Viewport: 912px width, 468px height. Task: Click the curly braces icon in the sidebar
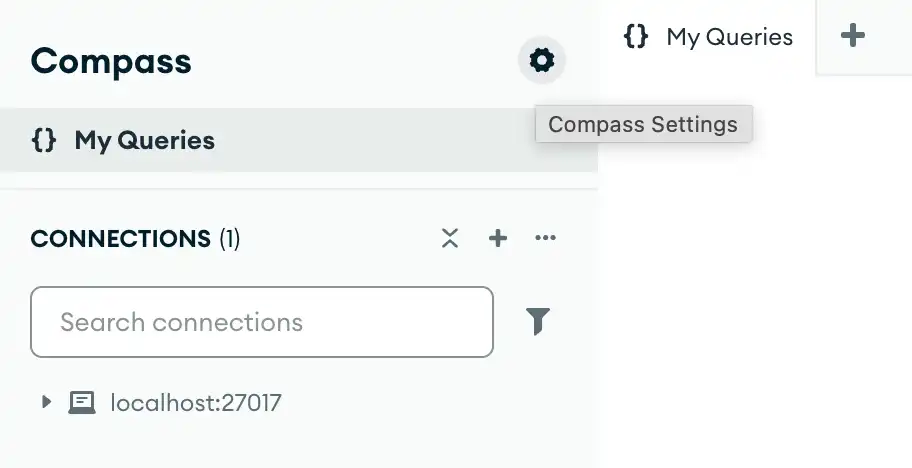44,140
